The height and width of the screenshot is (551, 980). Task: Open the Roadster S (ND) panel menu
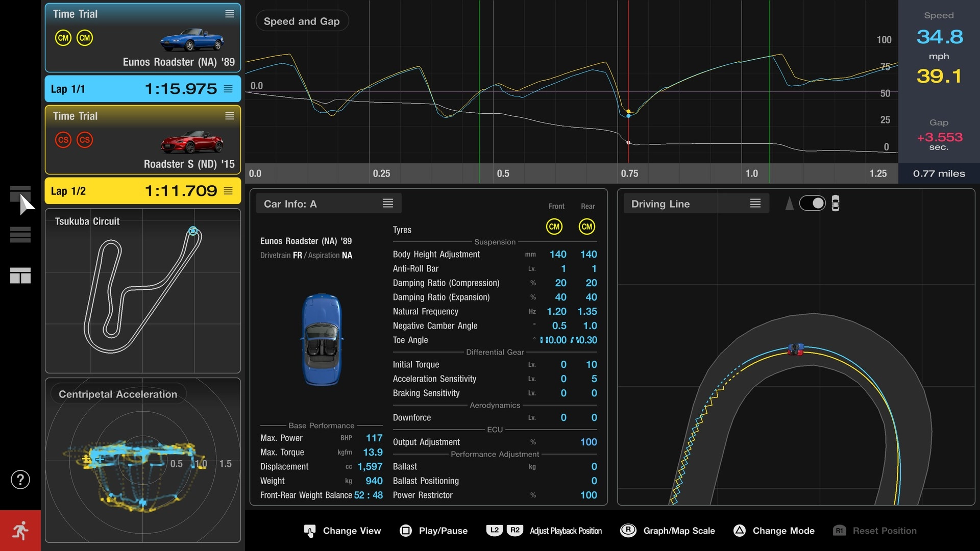229,116
